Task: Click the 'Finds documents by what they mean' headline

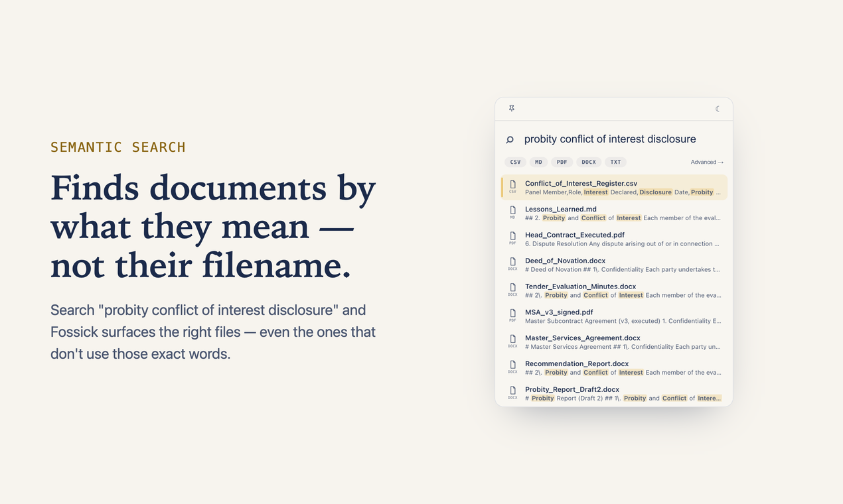Action: coord(213,226)
